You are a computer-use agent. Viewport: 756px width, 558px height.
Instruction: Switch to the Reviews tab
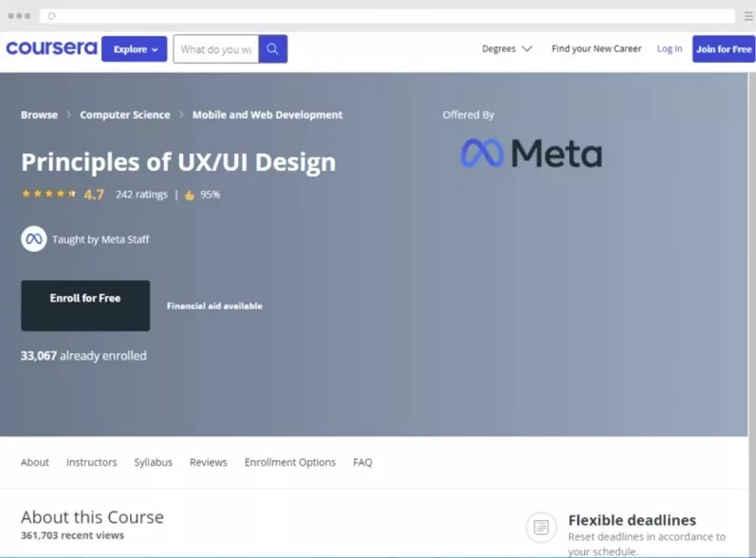(x=209, y=462)
